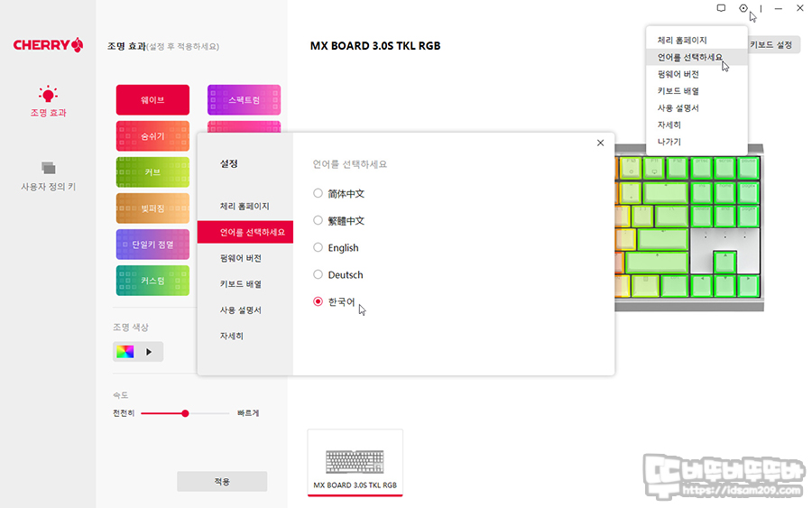Click the up arrow key on keyboard preview
This screenshot has width=812, height=508.
(724, 262)
